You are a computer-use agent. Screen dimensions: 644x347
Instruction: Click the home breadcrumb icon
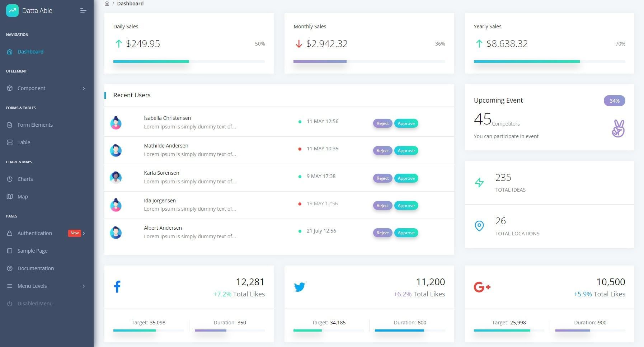[107, 3]
